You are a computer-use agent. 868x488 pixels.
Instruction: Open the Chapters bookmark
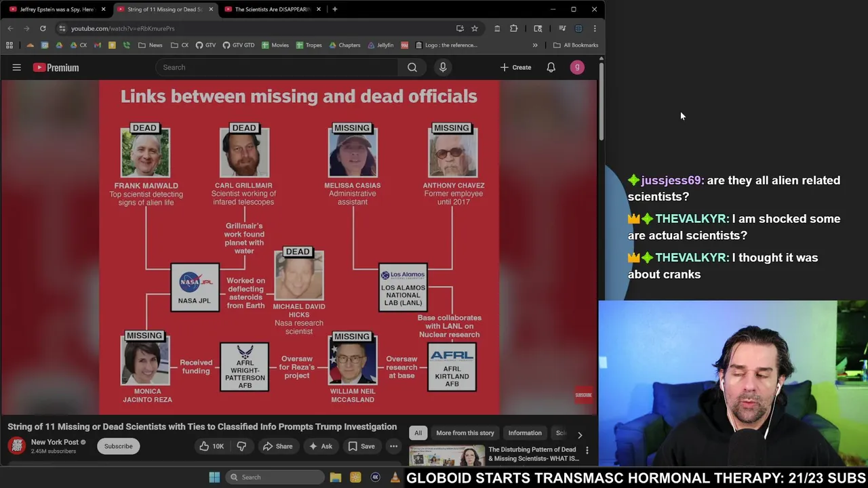click(344, 45)
